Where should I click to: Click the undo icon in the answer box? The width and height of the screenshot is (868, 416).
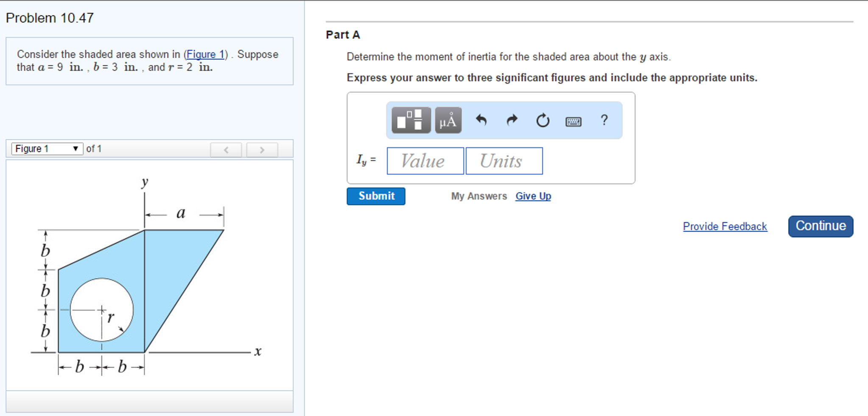point(482,120)
